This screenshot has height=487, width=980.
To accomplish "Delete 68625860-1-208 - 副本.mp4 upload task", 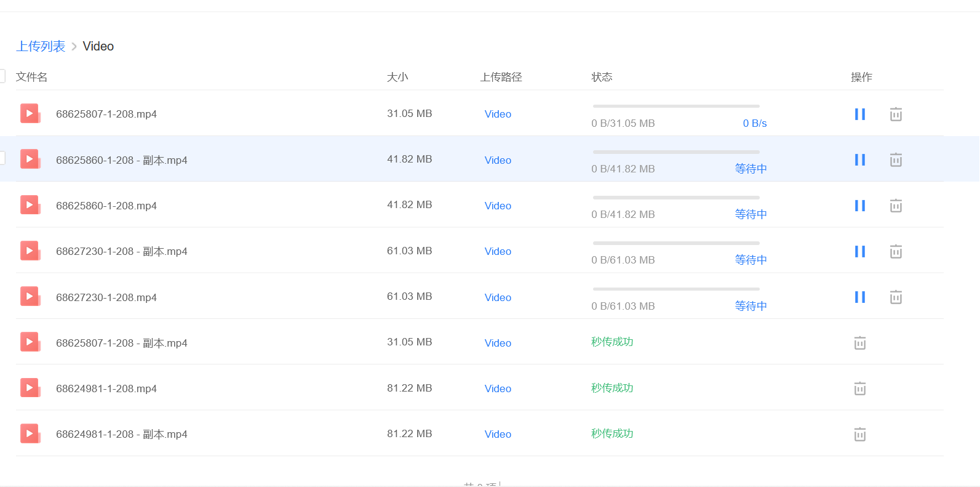I will (x=896, y=160).
